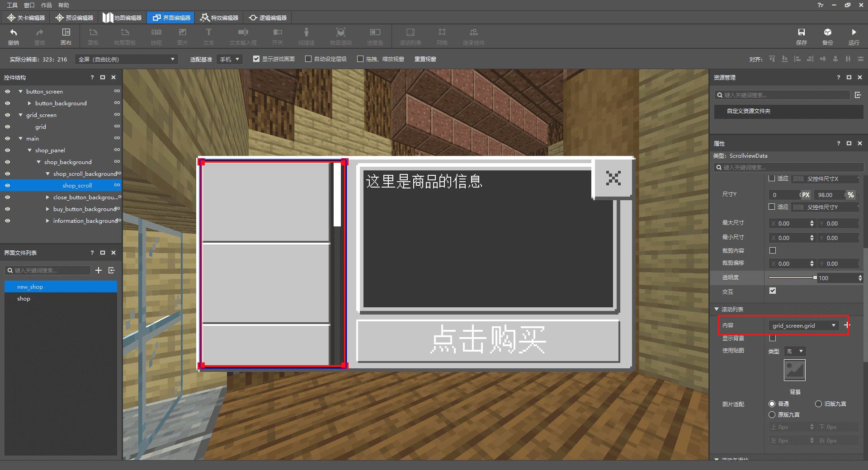
Task: Click the plus icon beside grid_screen.grid content
Action: [x=847, y=325]
